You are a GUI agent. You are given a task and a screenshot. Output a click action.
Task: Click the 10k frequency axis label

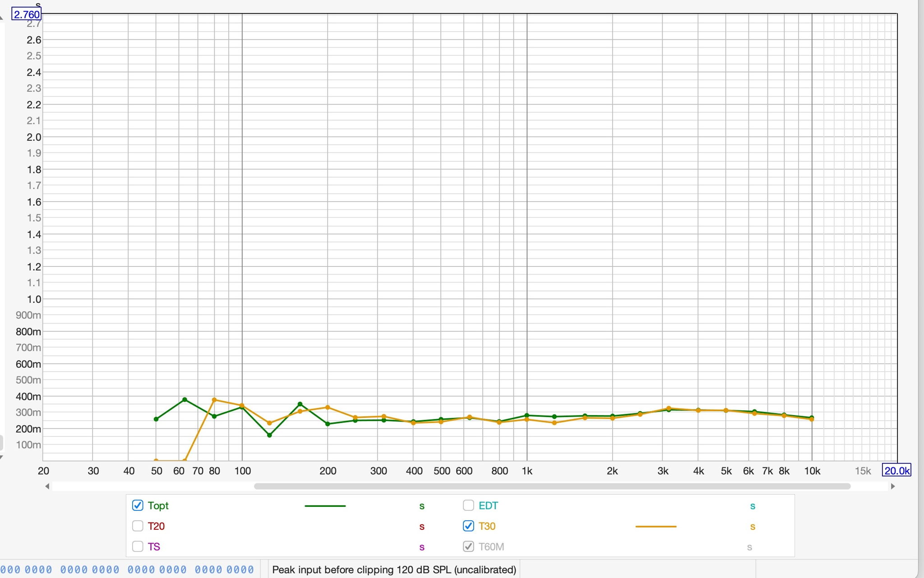point(812,471)
